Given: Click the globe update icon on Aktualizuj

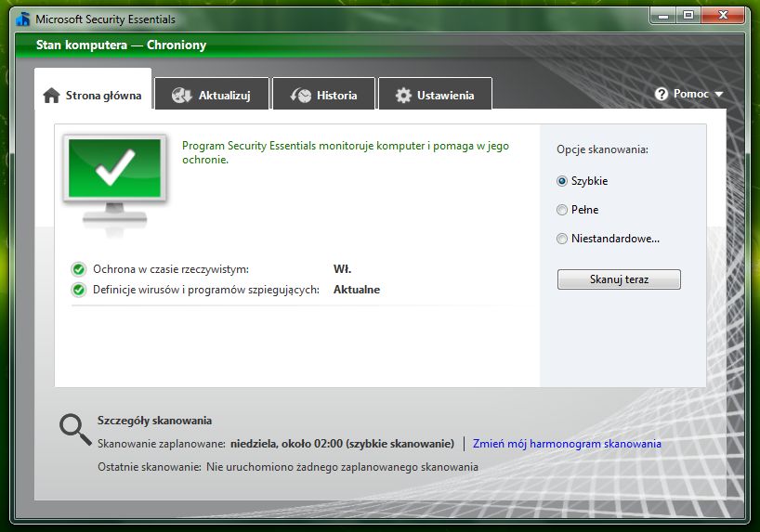Looking at the screenshot, I should point(181,96).
